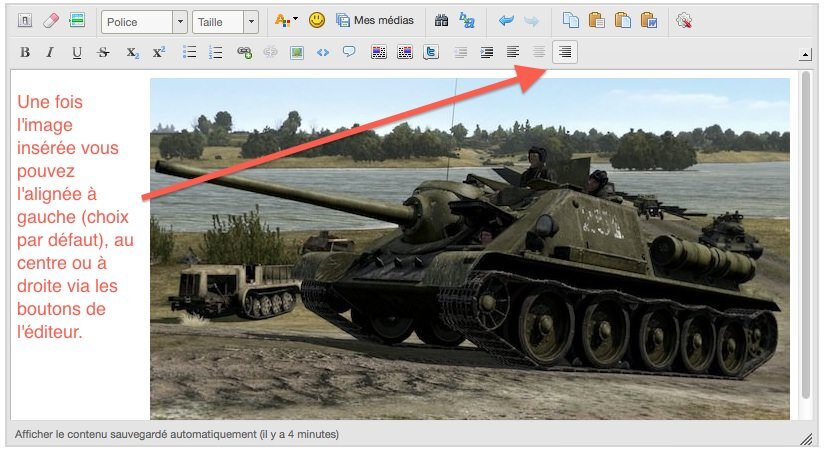Center align the content
826x453 pixels.
pyautogui.click(x=539, y=52)
